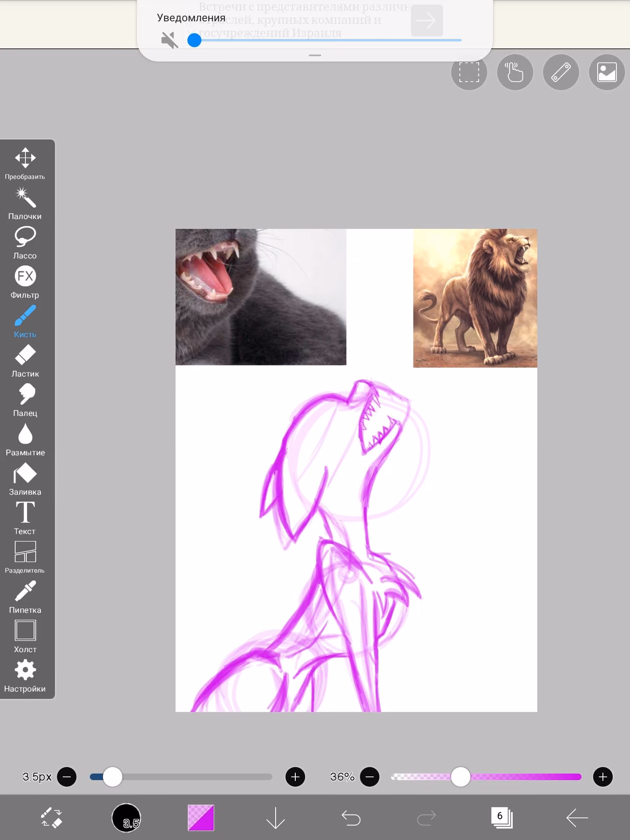The height and width of the screenshot is (840, 630).
Task: Toggle the stabilizer hand-touch button
Action: pyautogui.click(x=515, y=72)
